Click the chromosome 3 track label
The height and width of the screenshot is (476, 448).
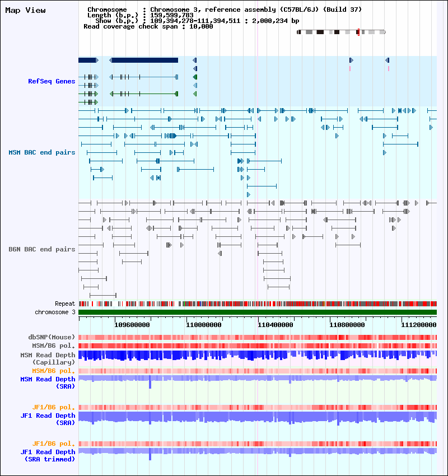point(55,312)
